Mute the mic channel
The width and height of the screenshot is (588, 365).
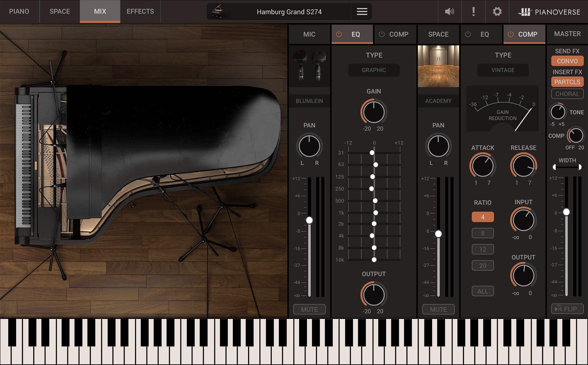309,309
